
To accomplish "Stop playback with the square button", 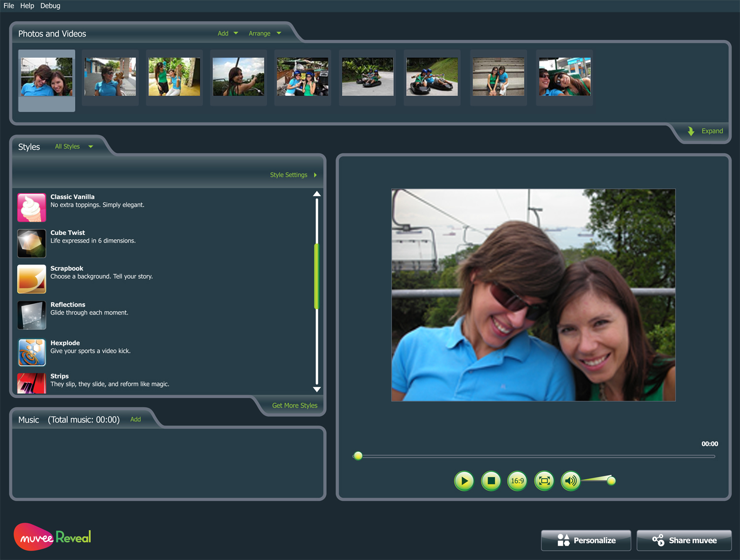I will click(491, 481).
